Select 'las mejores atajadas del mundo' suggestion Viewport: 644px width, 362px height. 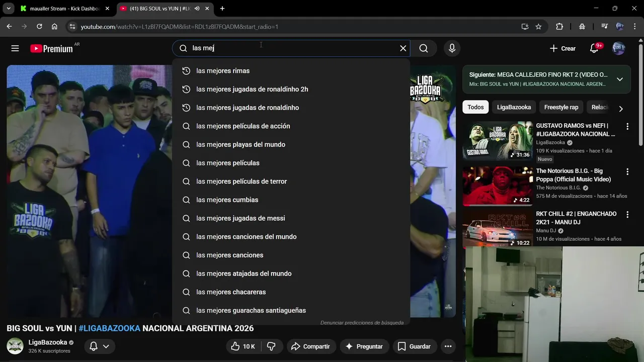coord(291,274)
